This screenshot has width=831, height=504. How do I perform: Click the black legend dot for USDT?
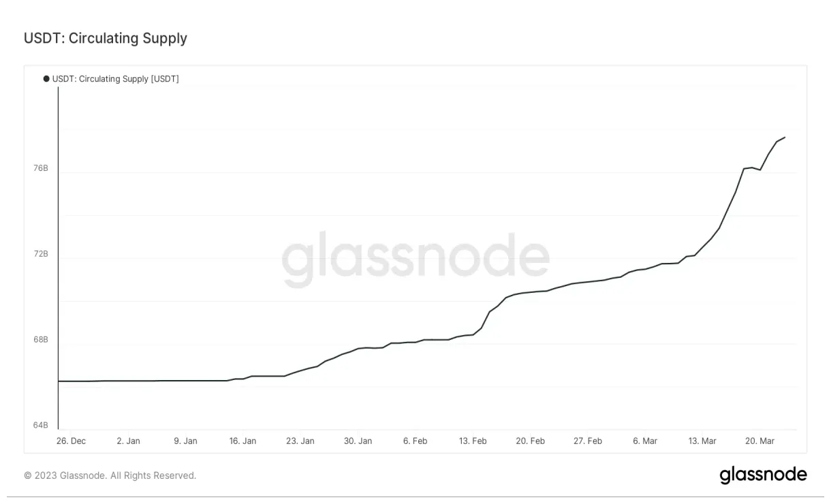(x=46, y=79)
